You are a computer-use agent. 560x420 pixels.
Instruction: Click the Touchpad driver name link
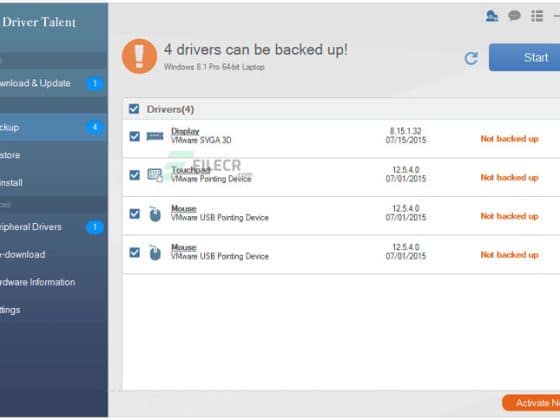(x=191, y=170)
